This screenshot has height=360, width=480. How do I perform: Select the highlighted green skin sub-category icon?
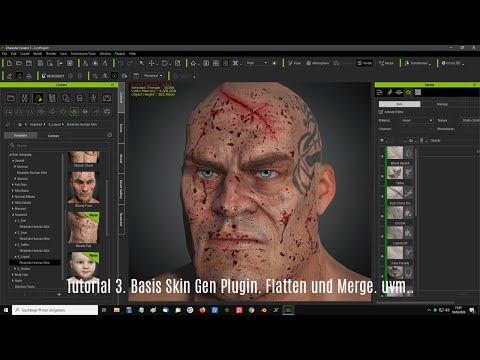(x=74, y=111)
